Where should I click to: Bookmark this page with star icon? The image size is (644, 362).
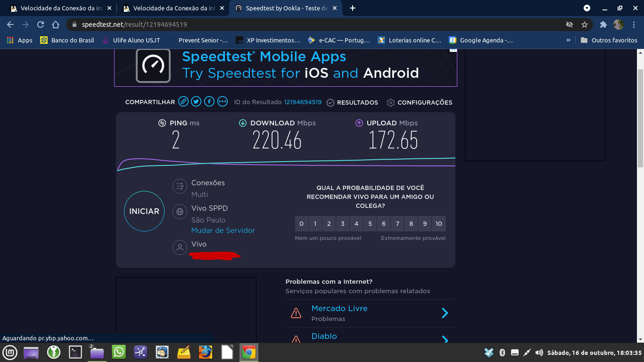[585, 25]
